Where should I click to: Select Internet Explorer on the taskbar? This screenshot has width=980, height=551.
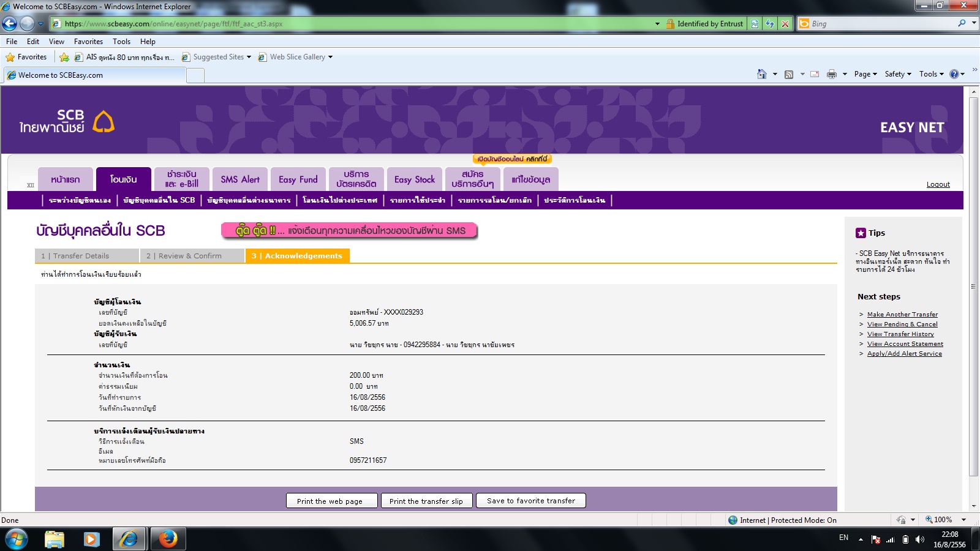(x=129, y=539)
